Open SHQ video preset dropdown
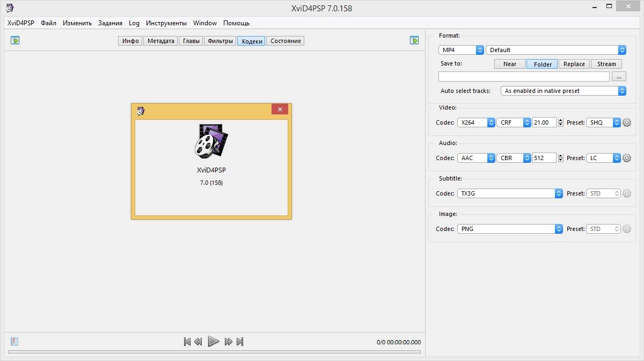The width and height of the screenshot is (644, 361). click(603, 122)
